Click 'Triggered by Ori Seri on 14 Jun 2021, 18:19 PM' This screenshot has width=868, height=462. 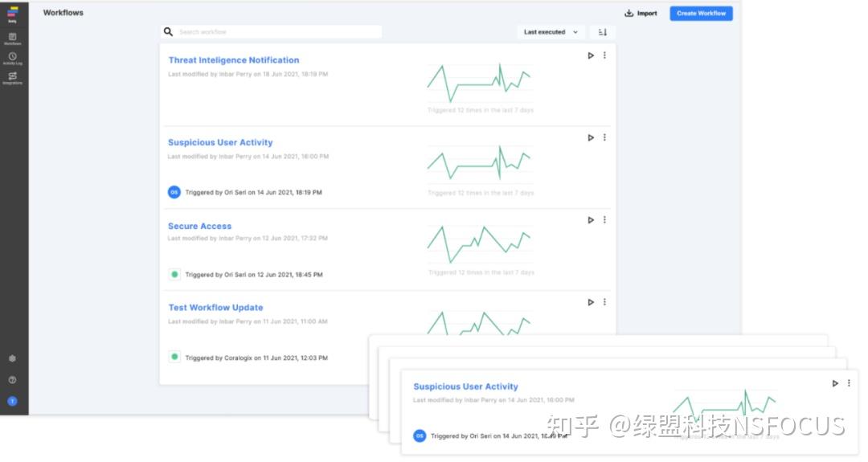[253, 193]
